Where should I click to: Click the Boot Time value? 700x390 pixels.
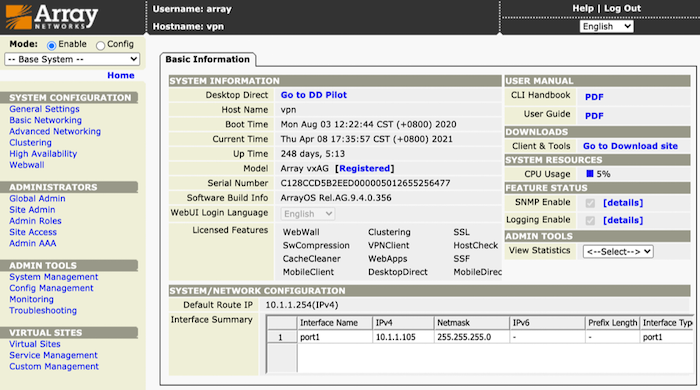pyautogui.click(x=368, y=124)
